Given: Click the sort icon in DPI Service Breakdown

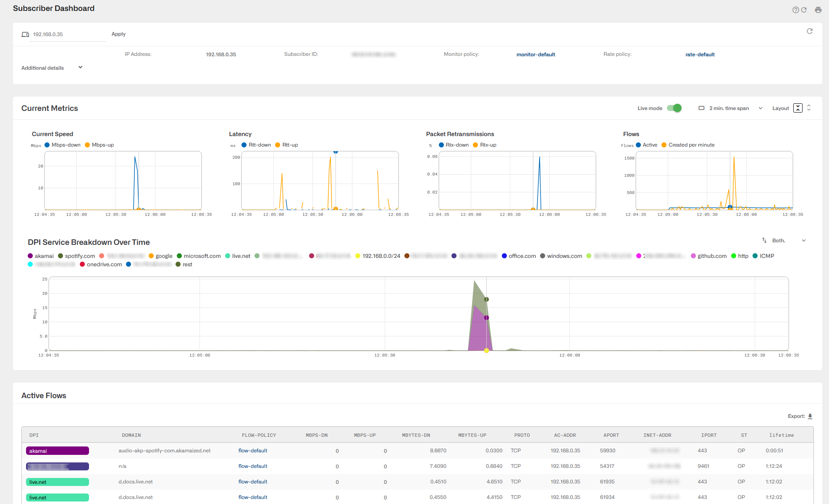Looking at the screenshot, I should pos(764,240).
